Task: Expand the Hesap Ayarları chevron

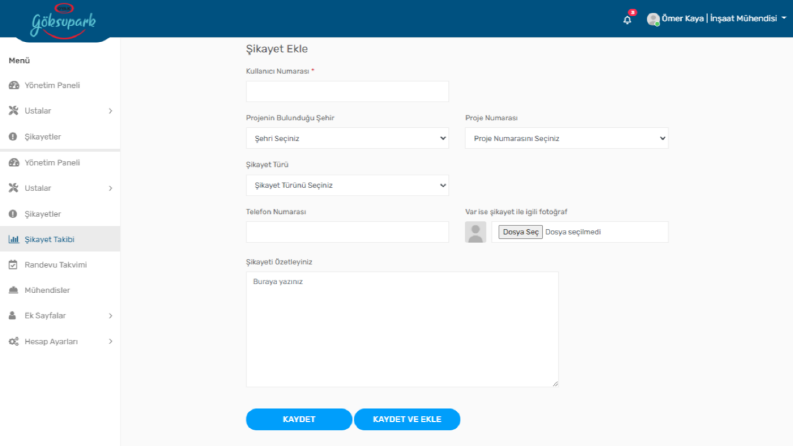Action: click(110, 341)
